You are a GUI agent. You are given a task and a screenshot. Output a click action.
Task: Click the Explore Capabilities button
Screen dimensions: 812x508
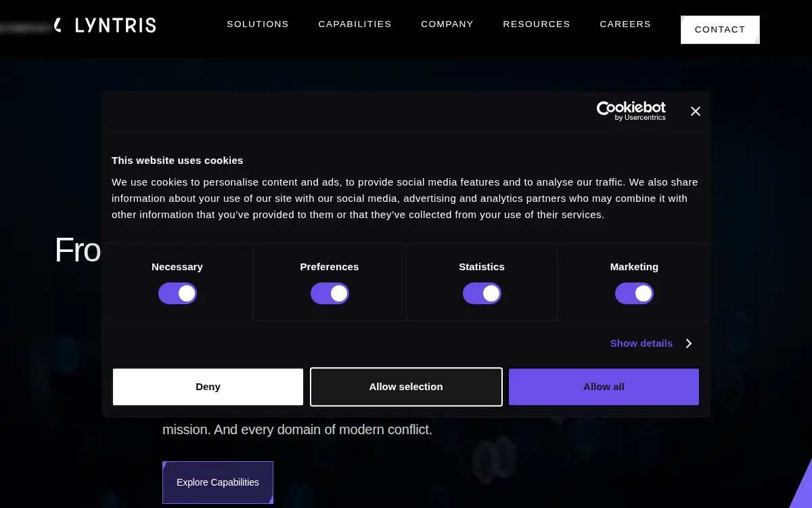(218, 482)
